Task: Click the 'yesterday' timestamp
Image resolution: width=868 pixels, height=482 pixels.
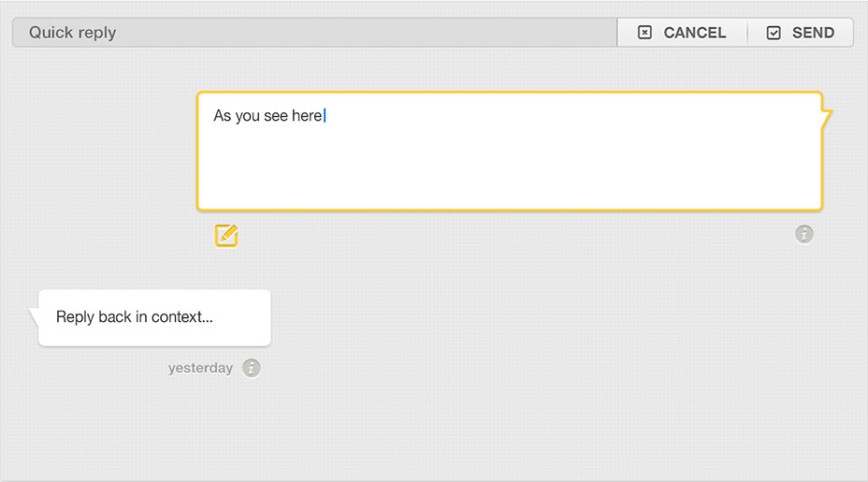Action: [x=200, y=368]
